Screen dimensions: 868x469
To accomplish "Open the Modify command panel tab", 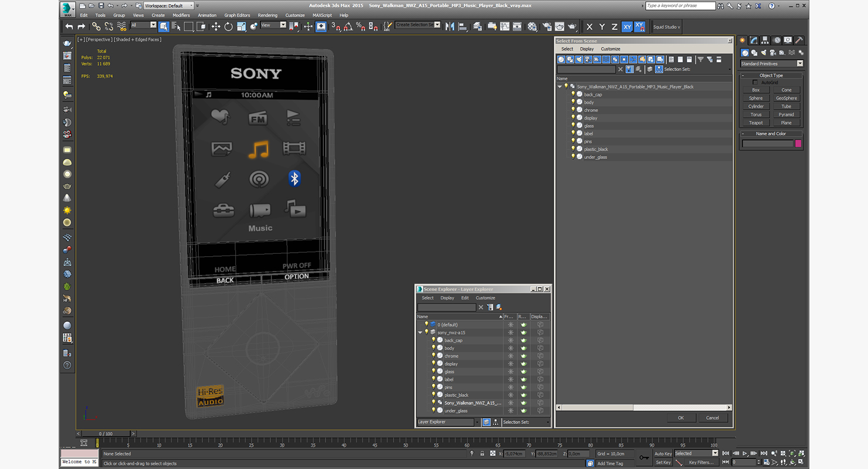I will (754, 40).
